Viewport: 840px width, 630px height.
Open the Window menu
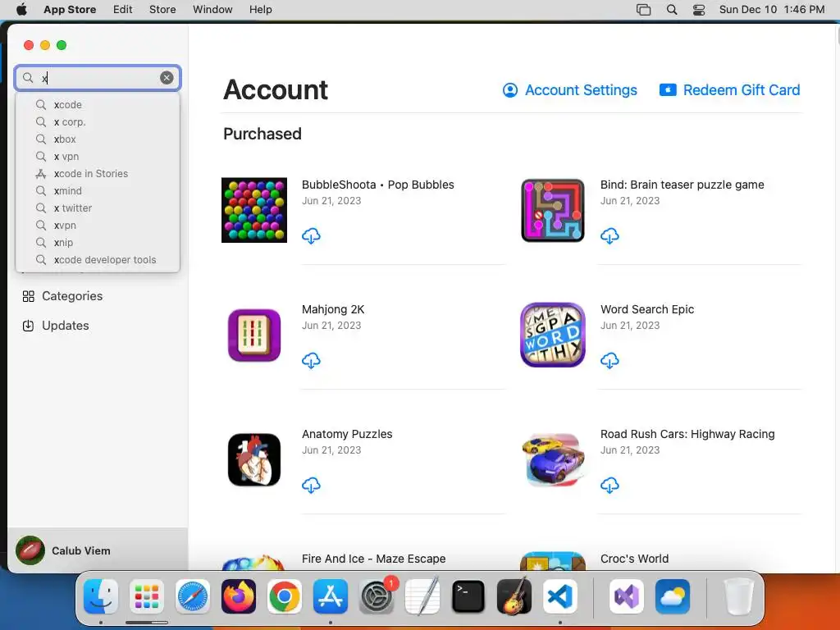point(212,10)
